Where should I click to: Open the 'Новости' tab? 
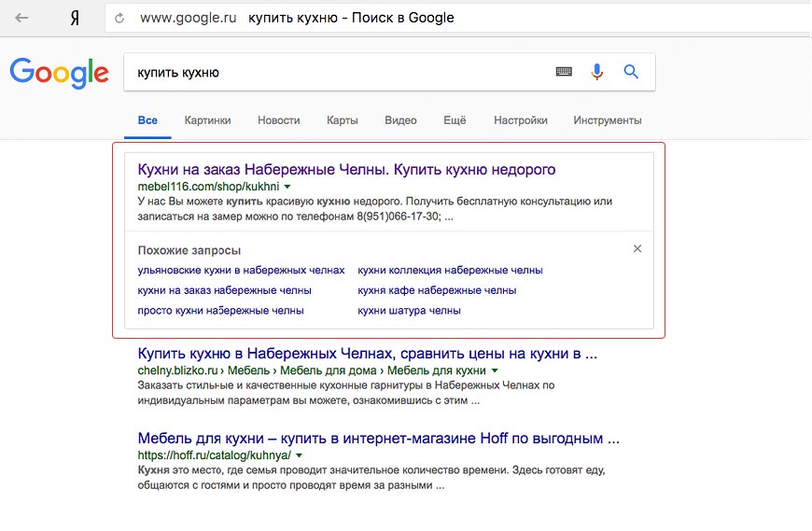coord(279,120)
